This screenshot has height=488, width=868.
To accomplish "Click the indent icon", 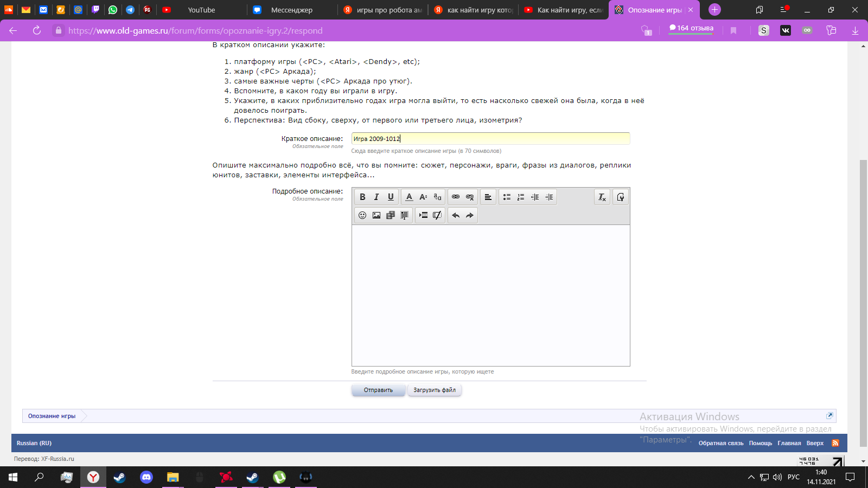I will [x=549, y=197].
